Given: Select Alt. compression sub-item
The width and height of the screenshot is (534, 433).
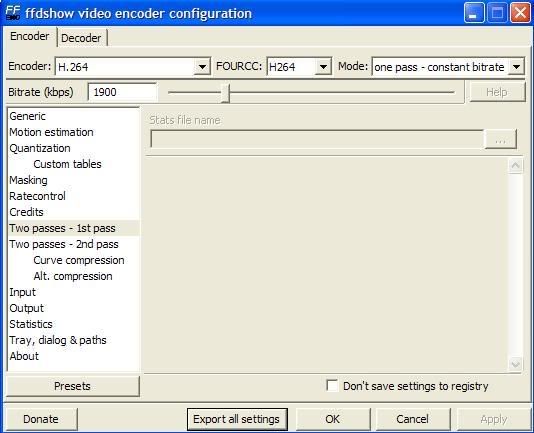Looking at the screenshot, I should [x=73, y=276].
